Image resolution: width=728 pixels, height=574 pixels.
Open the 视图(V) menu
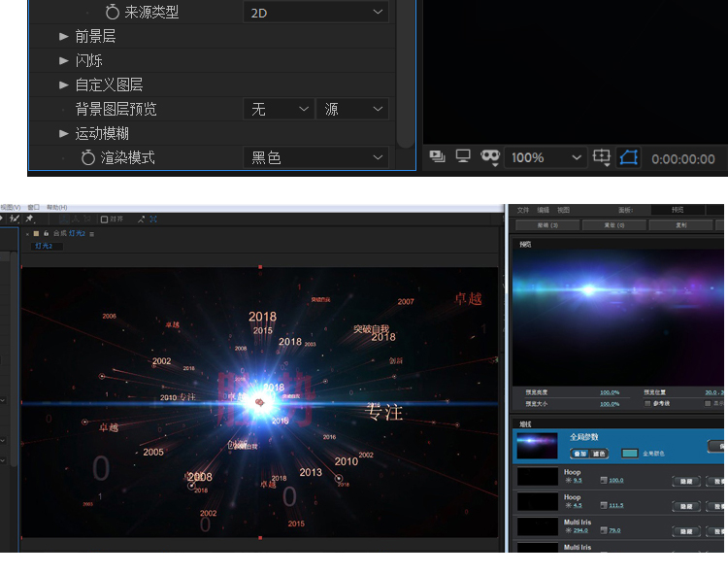click(11, 207)
